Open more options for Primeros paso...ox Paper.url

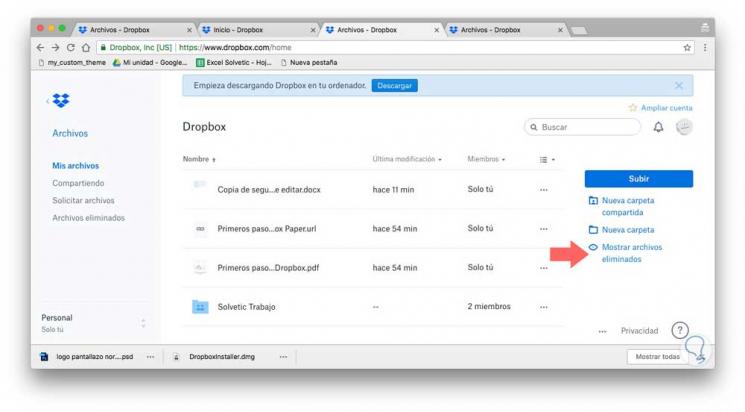544,229
